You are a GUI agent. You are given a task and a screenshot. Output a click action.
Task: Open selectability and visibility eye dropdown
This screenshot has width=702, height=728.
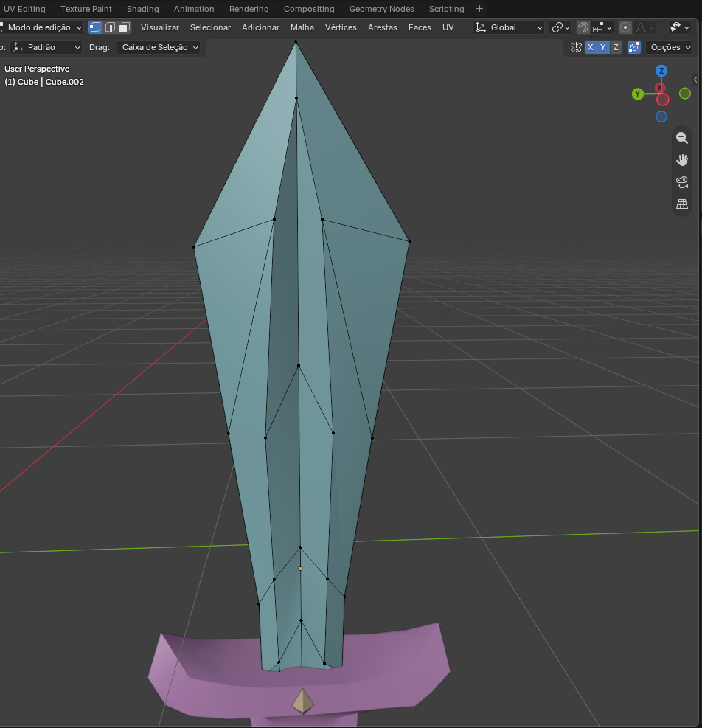679,27
